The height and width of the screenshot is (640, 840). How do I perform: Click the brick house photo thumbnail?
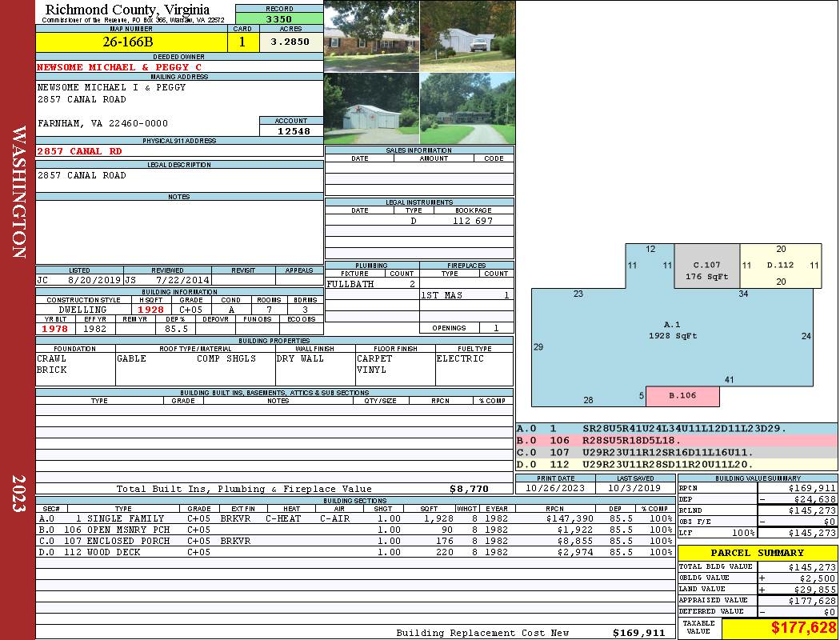pos(371,36)
